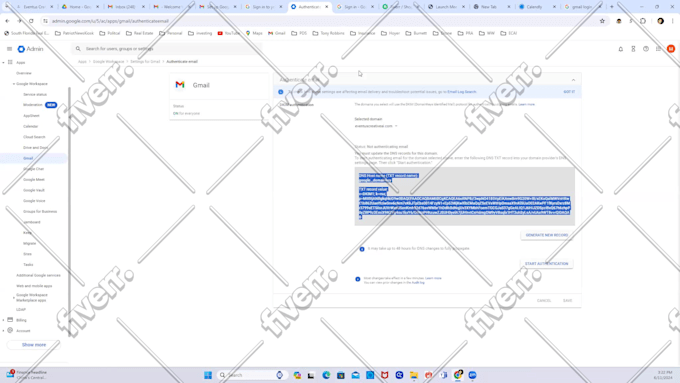Open Additional Google services in sidebar

(x=38, y=275)
